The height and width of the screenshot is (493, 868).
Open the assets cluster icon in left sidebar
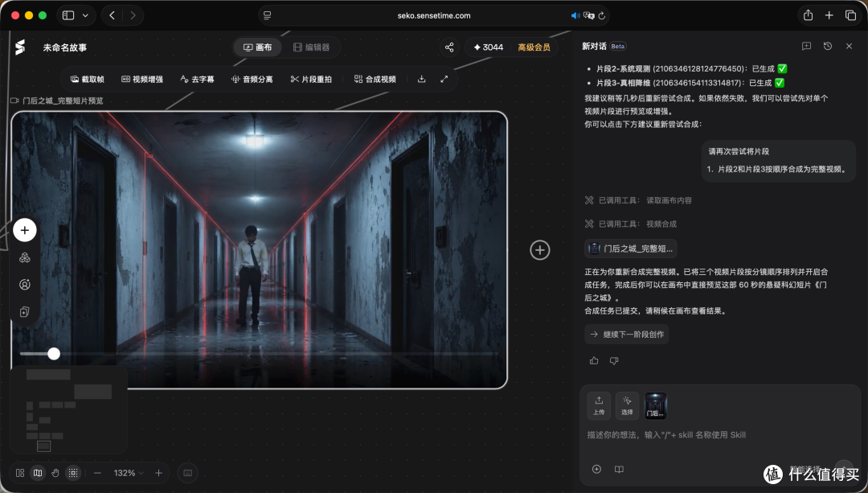(x=25, y=257)
